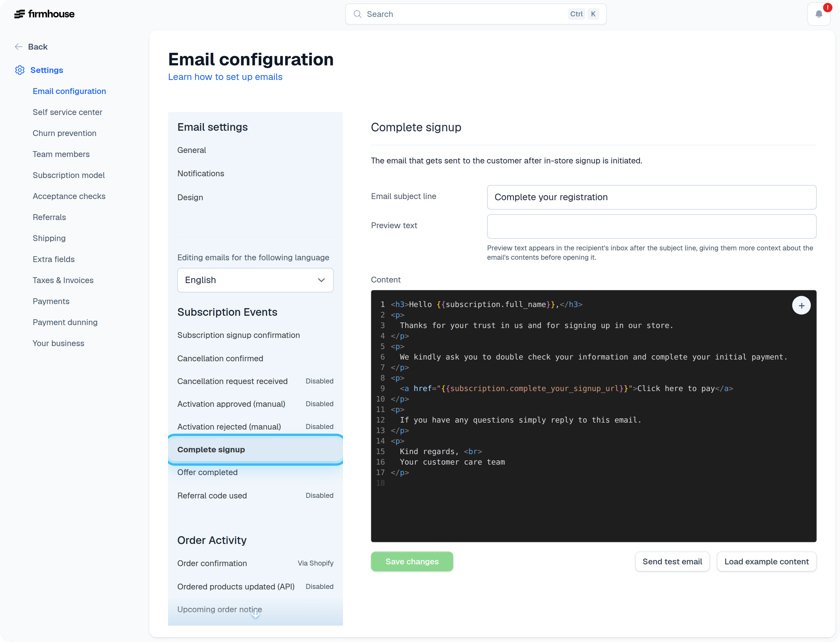The image size is (840, 642).
Task: Select General email settings
Action: pos(191,150)
